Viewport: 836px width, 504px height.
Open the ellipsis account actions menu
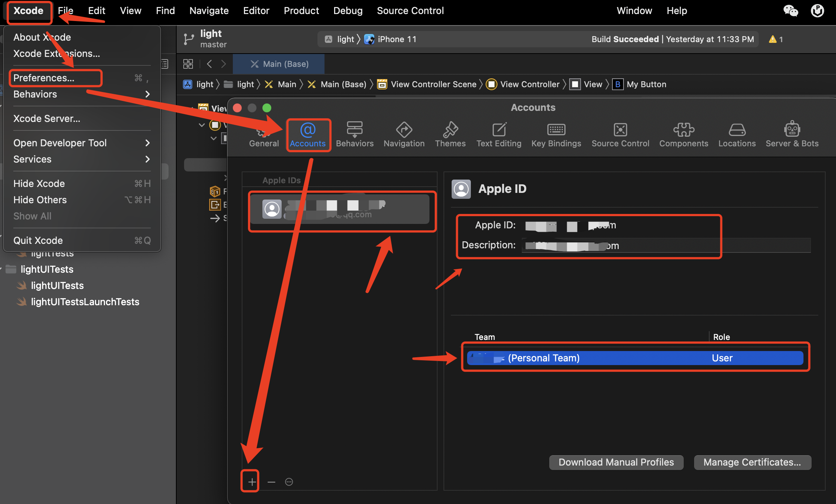tap(289, 481)
